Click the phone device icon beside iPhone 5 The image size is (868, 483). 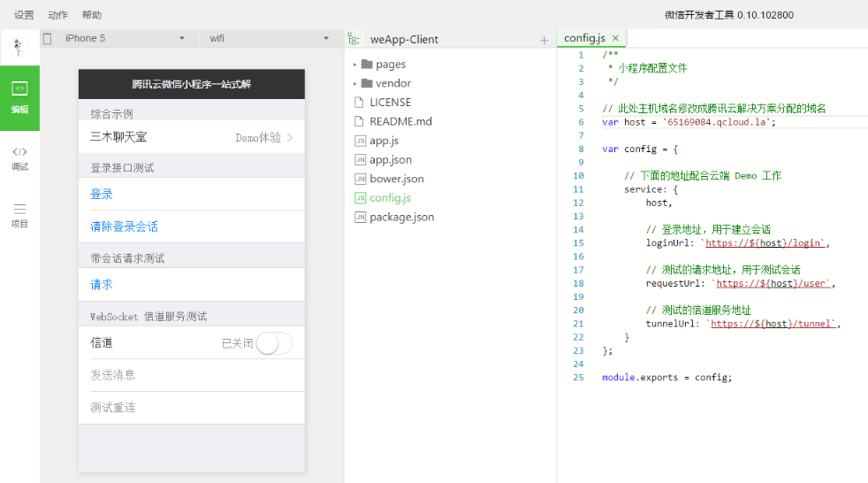[x=48, y=38]
